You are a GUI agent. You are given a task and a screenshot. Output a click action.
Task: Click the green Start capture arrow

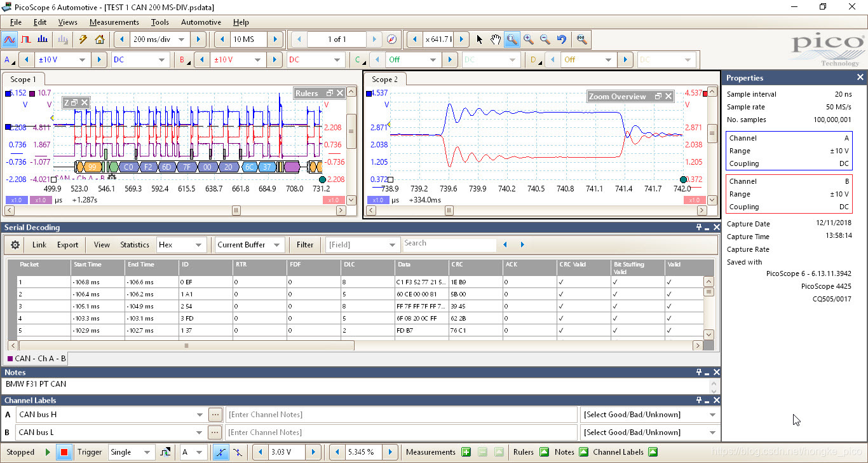[x=48, y=452]
